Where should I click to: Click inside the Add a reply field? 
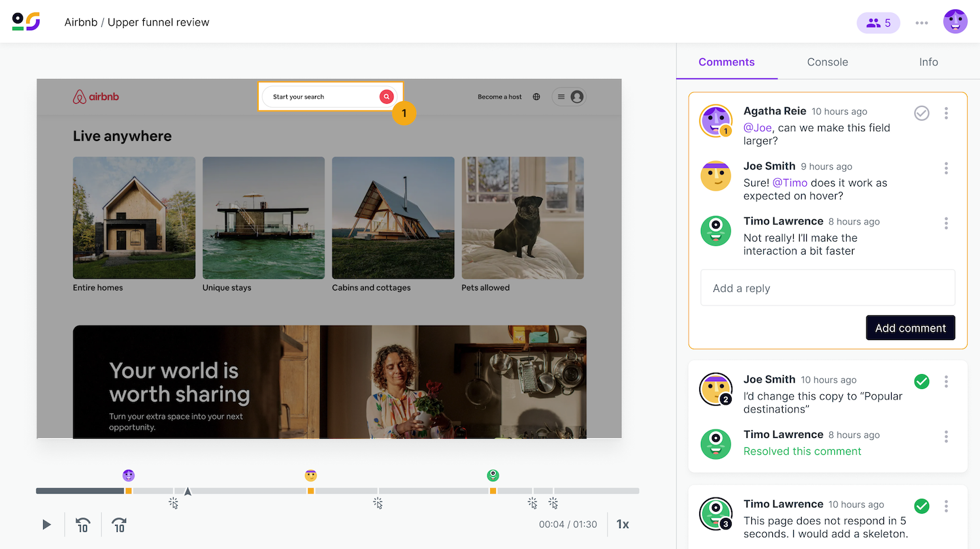827,288
